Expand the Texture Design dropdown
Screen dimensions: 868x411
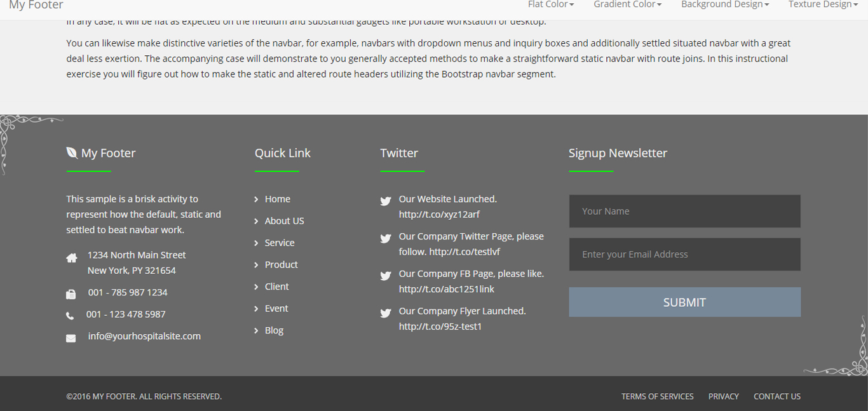click(x=823, y=5)
